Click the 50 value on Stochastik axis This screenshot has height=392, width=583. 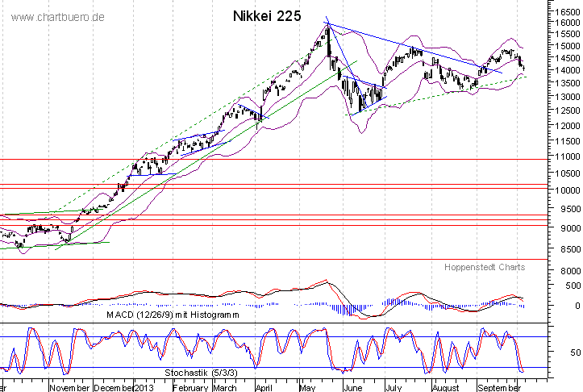click(575, 352)
